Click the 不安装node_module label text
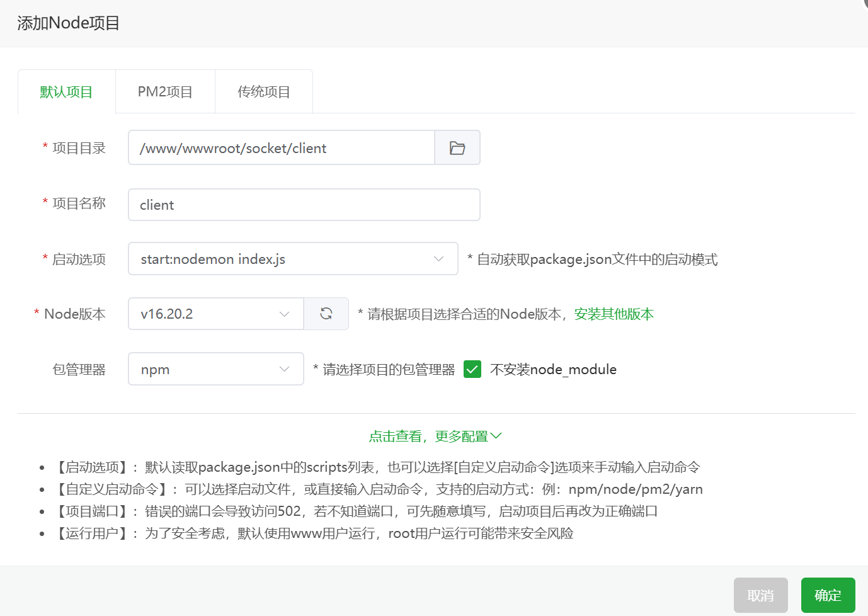 coord(553,370)
